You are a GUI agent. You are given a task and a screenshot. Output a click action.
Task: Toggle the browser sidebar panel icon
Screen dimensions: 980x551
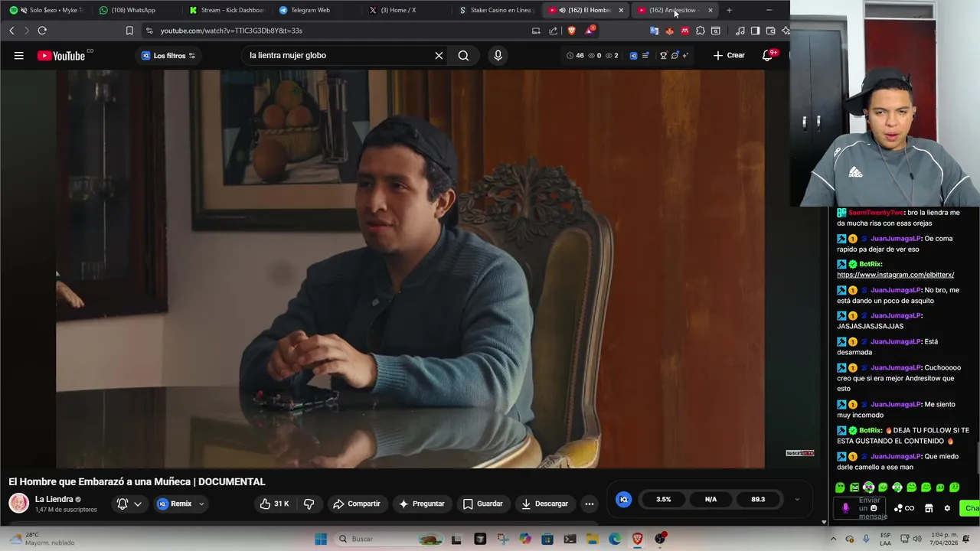click(x=755, y=31)
